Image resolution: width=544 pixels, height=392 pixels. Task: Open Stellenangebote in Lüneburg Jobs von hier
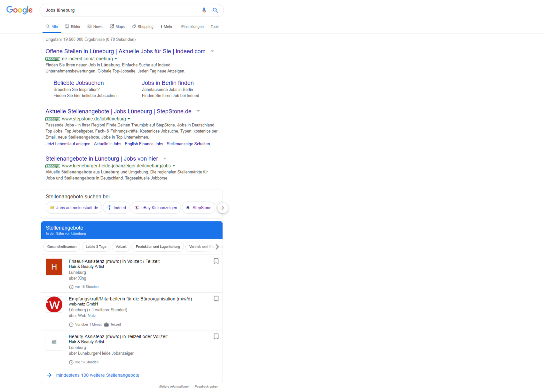[x=102, y=158]
